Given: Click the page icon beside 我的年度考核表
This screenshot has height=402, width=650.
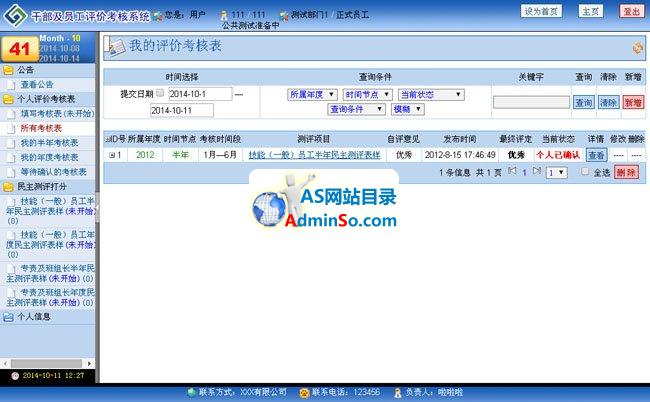Looking at the screenshot, I should tap(12, 157).
